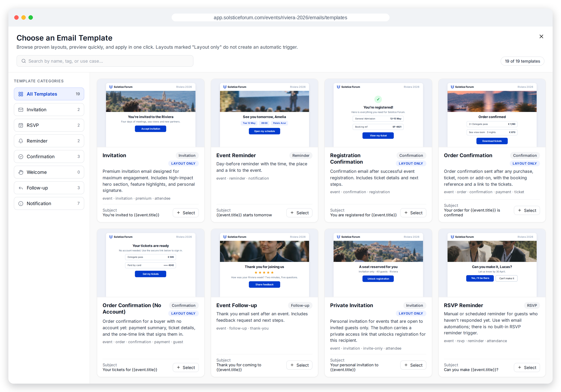This screenshot has width=561, height=392.
Task: Click the browser address bar URL
Action: (x=280, y=18)
